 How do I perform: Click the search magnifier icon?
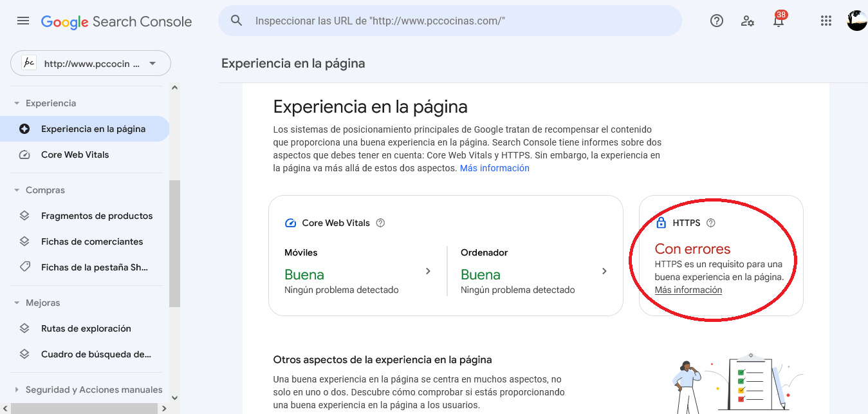[x=237, y=21]
